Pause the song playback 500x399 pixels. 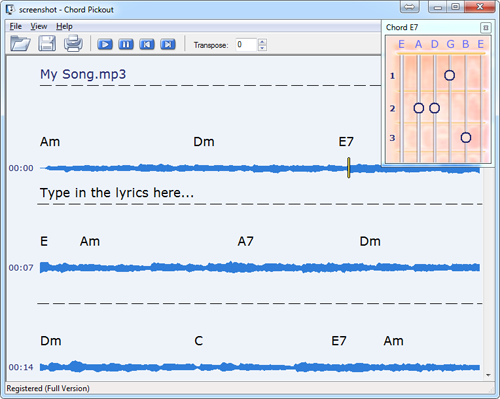[126, 44]
